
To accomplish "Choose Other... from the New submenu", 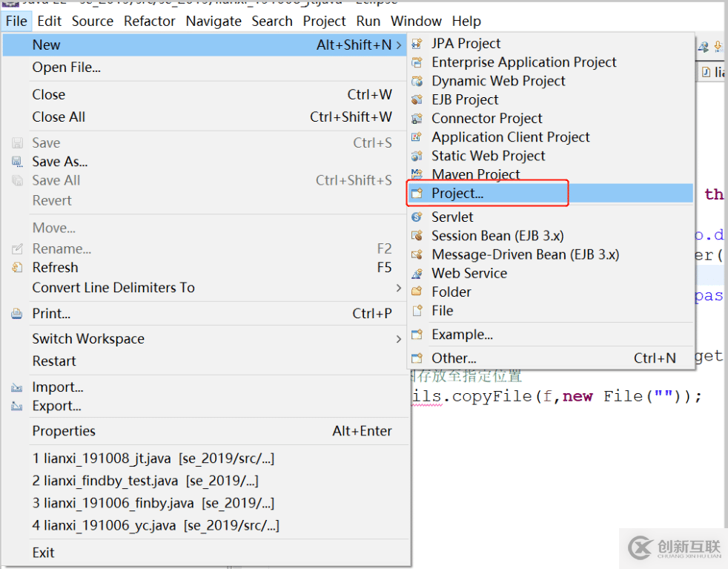I will click(454, 358).
